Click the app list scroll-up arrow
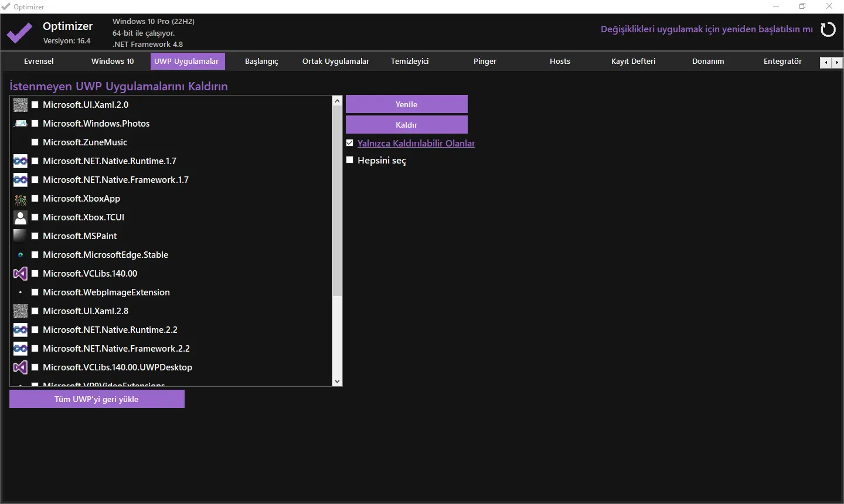This screenshot has width=844, height=504. point(337,101)
